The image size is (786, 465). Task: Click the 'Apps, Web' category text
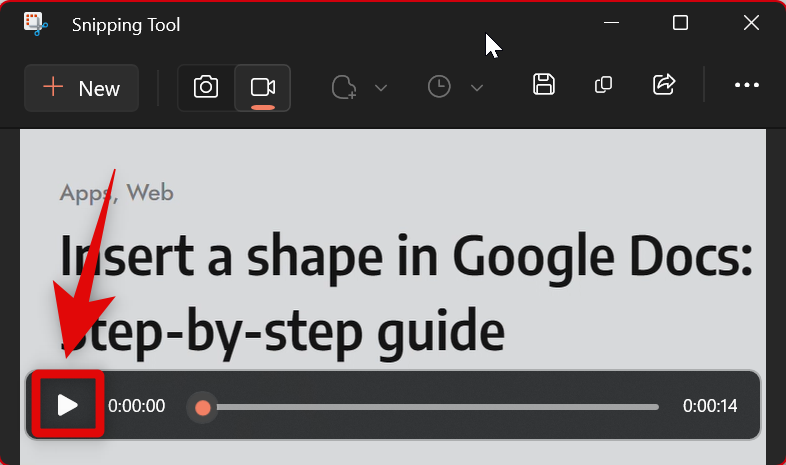click(x=116, y=193)
